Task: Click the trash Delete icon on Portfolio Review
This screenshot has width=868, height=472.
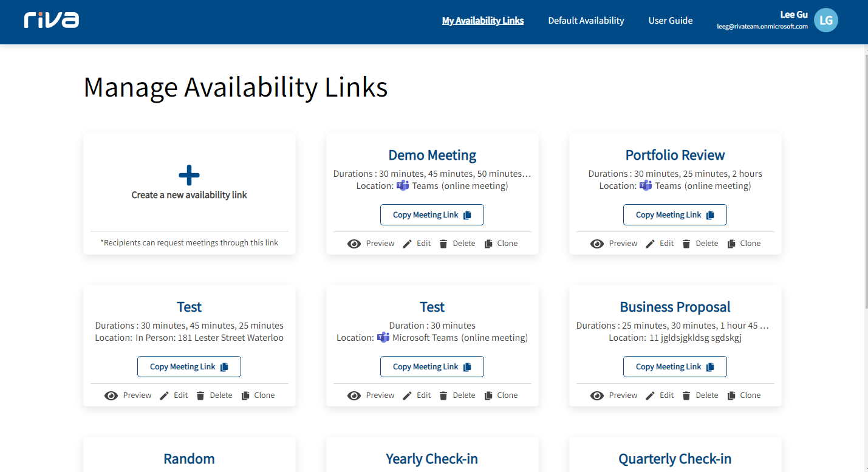Action: click(x=686, y=244)
